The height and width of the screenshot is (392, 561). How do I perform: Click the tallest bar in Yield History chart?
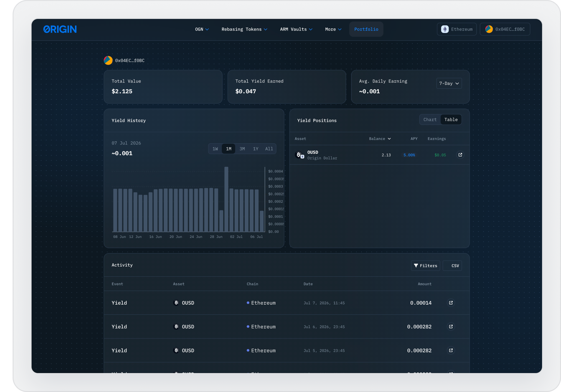point(226,199)
